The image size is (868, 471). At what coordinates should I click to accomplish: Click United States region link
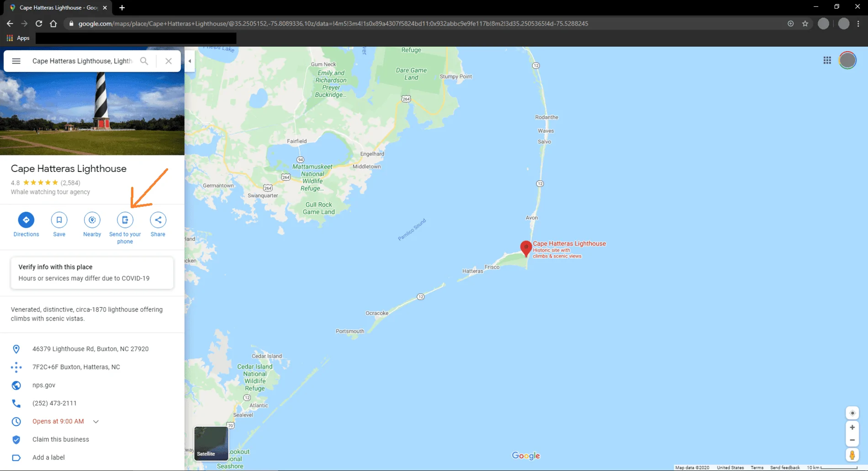[x=730, y=467]
